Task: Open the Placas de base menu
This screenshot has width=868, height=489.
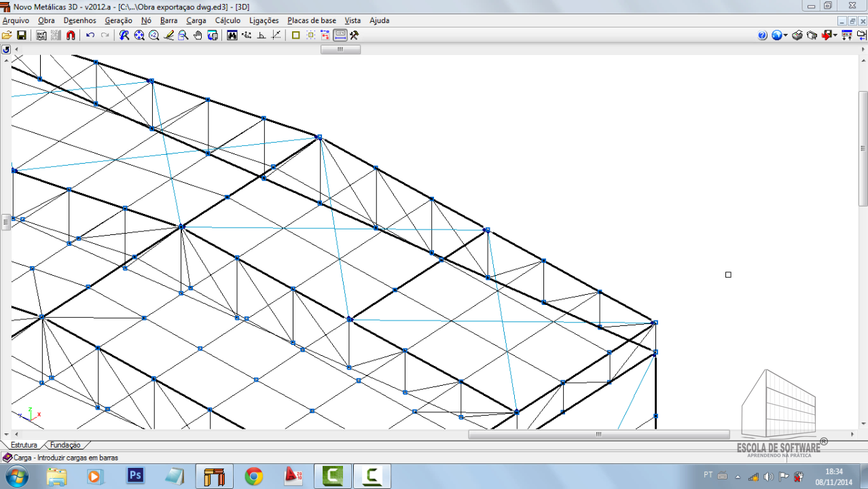Action: (x=311, y=20)
